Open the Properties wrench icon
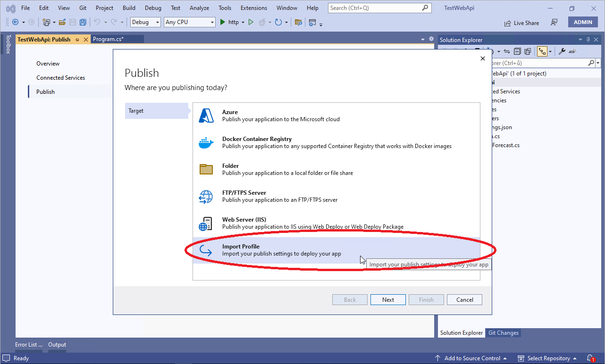This screenshot has height=364, width=605. 562,51
